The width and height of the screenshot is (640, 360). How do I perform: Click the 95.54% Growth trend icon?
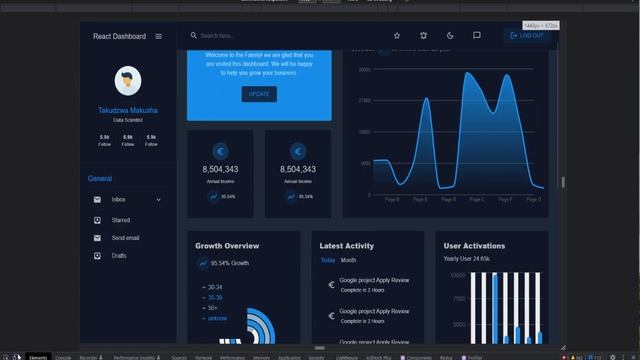[x=203, y=263]
